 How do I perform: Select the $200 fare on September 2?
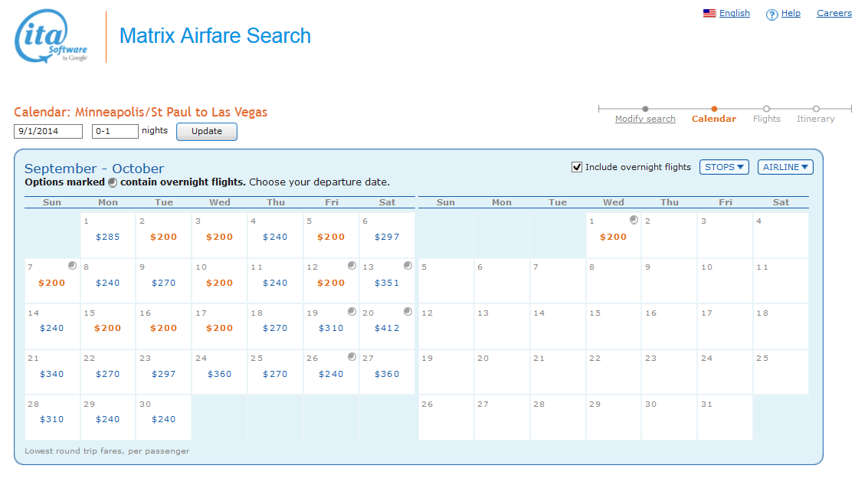(x=163, y=237)
